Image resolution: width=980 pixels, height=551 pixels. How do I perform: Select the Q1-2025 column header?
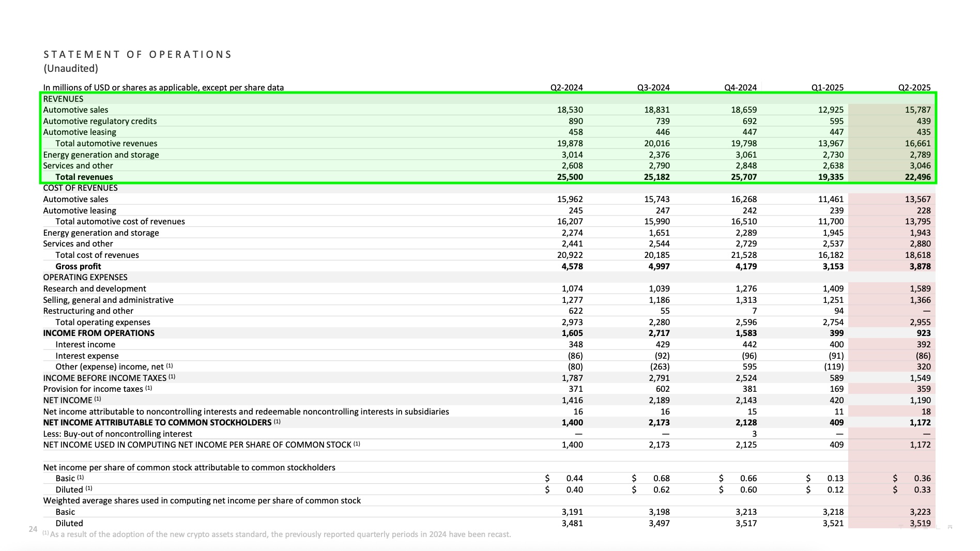click(826, 87)
